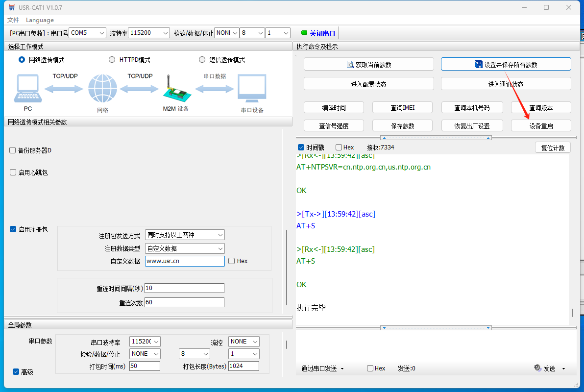Open the 文件 menu

coord(13,20)
